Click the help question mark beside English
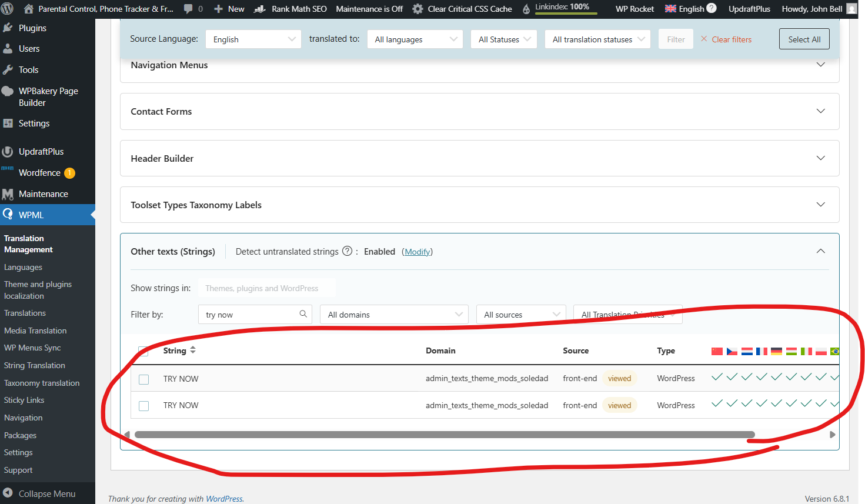The width and height of the screenshot is (865, 504). tap(712, 8)
